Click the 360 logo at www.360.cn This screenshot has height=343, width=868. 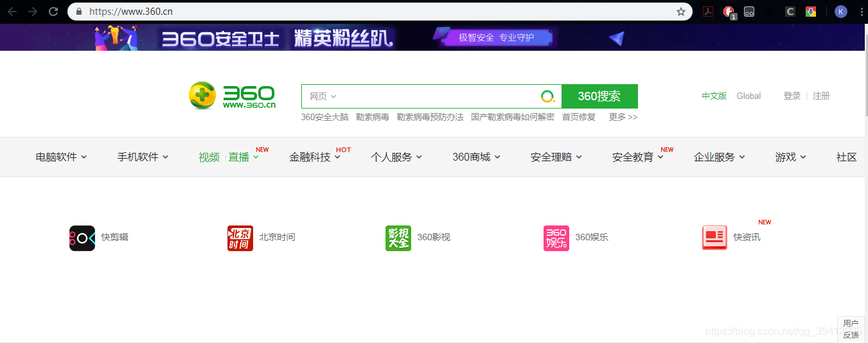232,96
